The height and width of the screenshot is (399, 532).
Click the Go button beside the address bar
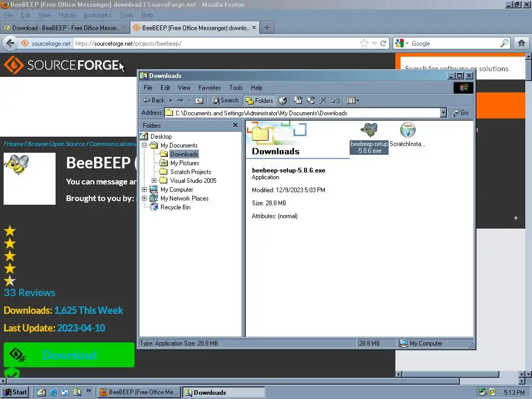pyautogui.click(x=461, y=113)
